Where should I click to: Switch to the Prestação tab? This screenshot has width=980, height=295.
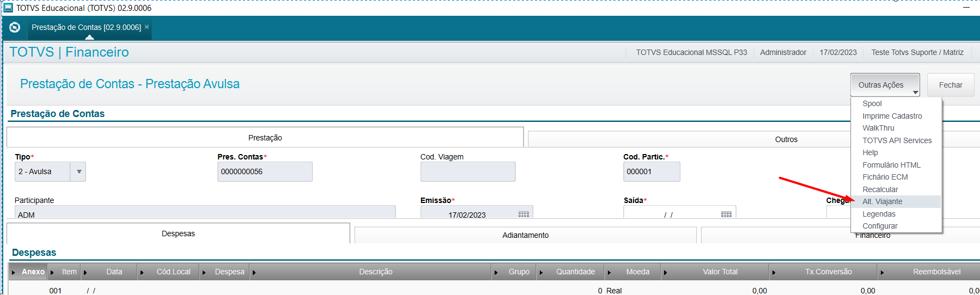[265, 138]
